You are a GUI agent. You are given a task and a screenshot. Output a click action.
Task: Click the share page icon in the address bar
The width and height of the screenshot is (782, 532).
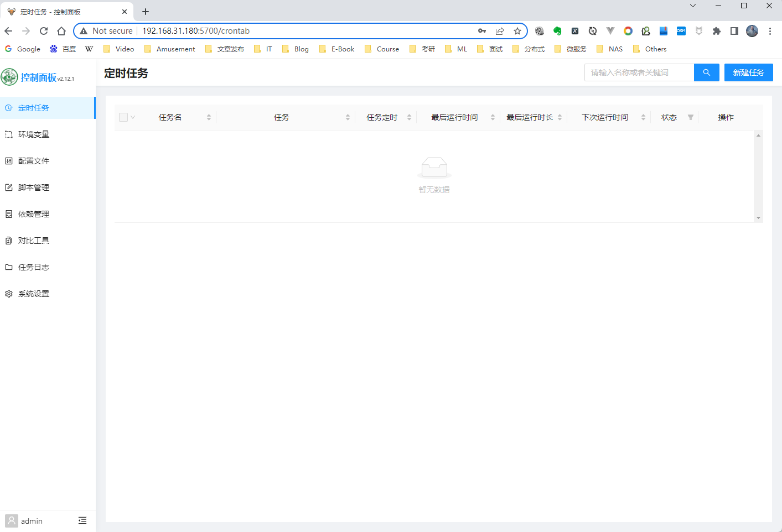coord(500,31)
